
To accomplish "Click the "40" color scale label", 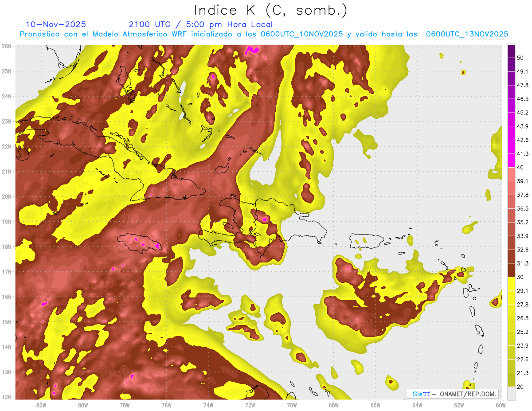I will click(520, 168).
